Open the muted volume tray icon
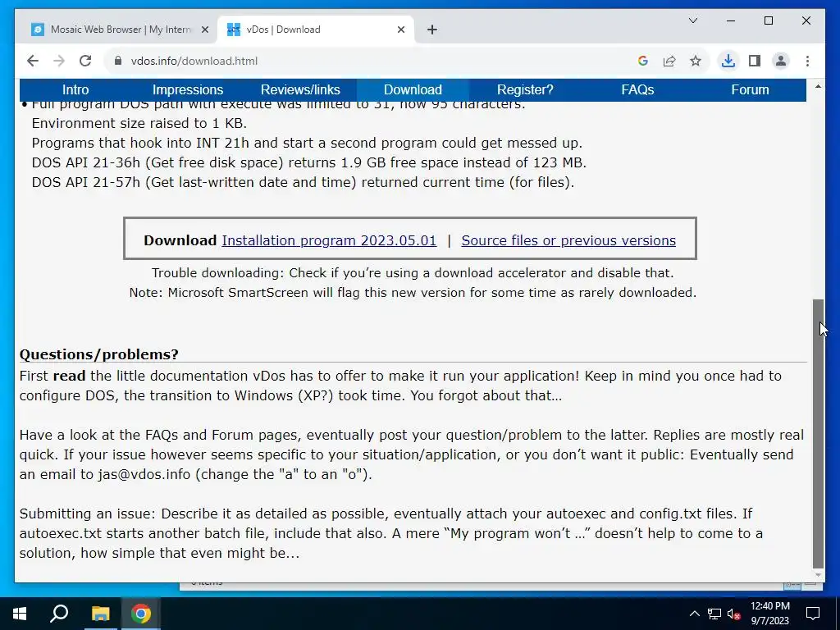This screenshot has width=840, height=630. tap(734, 614)
